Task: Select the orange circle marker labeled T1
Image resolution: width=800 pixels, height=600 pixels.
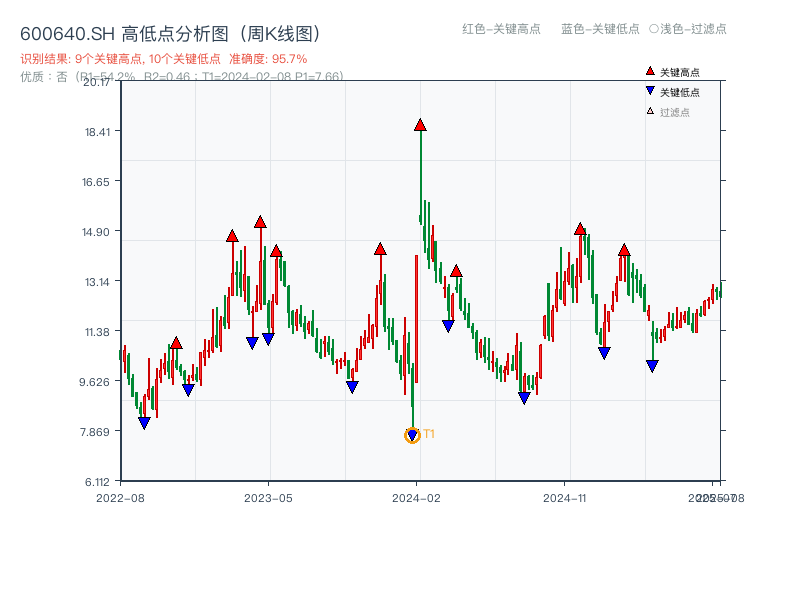Action: coord(413,434)
